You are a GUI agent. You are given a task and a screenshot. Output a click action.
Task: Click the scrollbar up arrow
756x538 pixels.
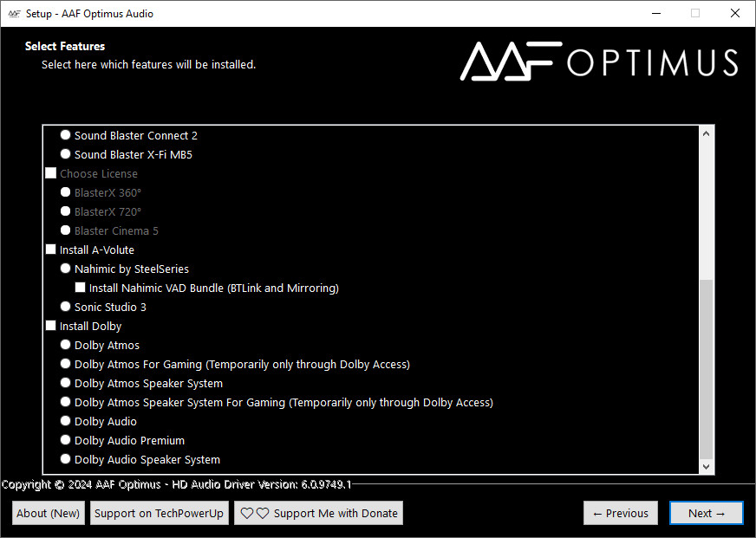click(706, 134)
